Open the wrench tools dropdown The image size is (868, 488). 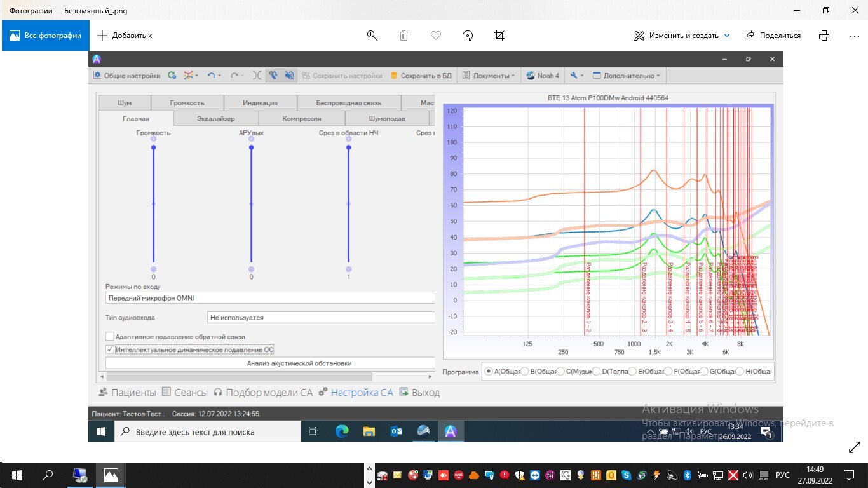point(577,76)
